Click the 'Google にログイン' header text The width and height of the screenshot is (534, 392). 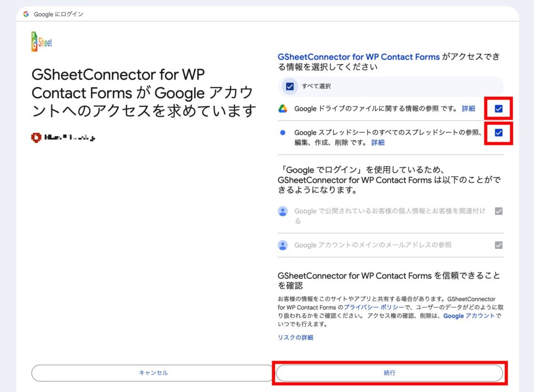[x=59, y=14]
